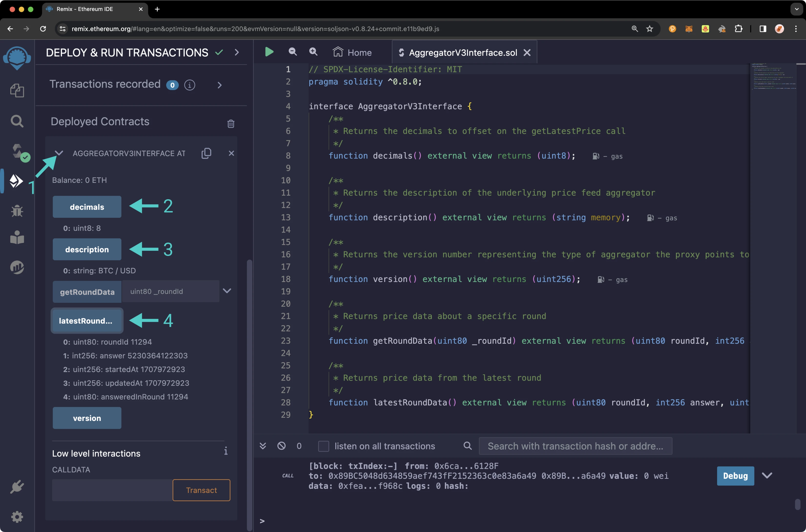Show Transactions recorded info icon
Screen dimensions: 806x532
pos(190,85)
